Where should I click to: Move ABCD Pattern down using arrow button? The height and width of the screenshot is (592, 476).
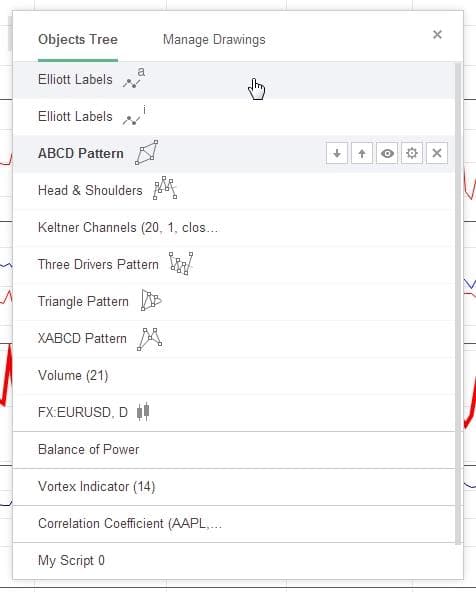point(337,153)
